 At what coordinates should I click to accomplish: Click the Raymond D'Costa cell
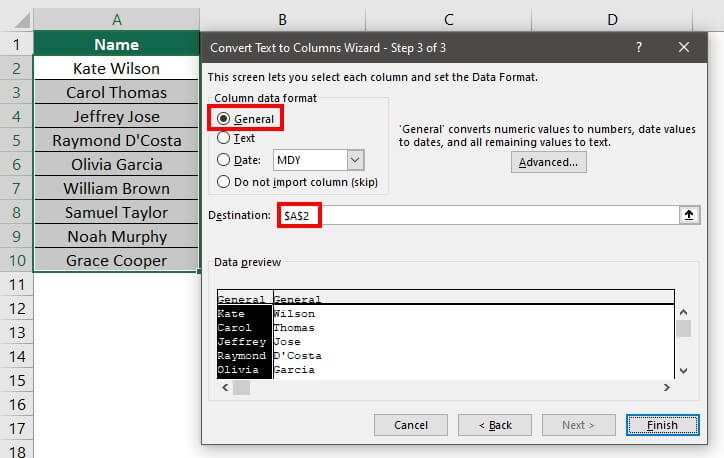pos(117,140)
